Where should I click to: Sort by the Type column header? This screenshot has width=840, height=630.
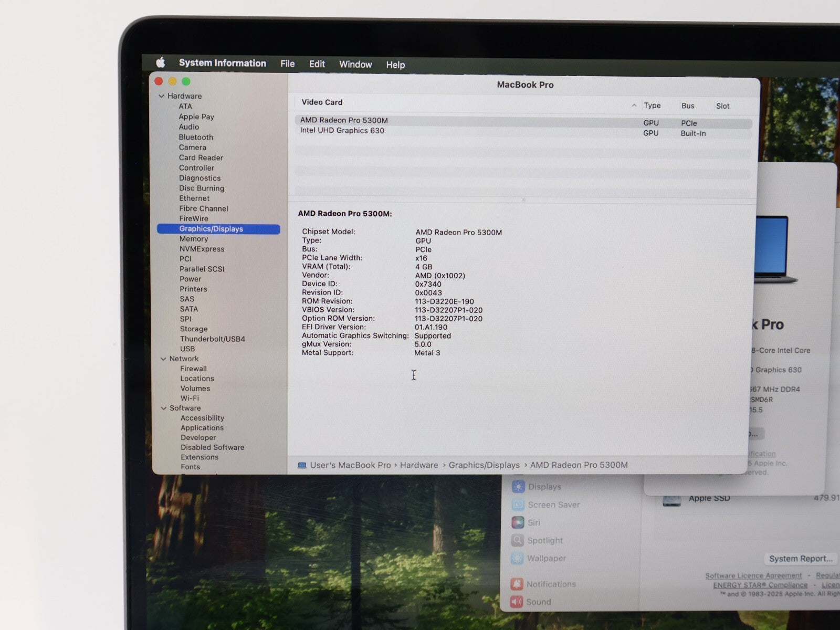coord(653,106)
